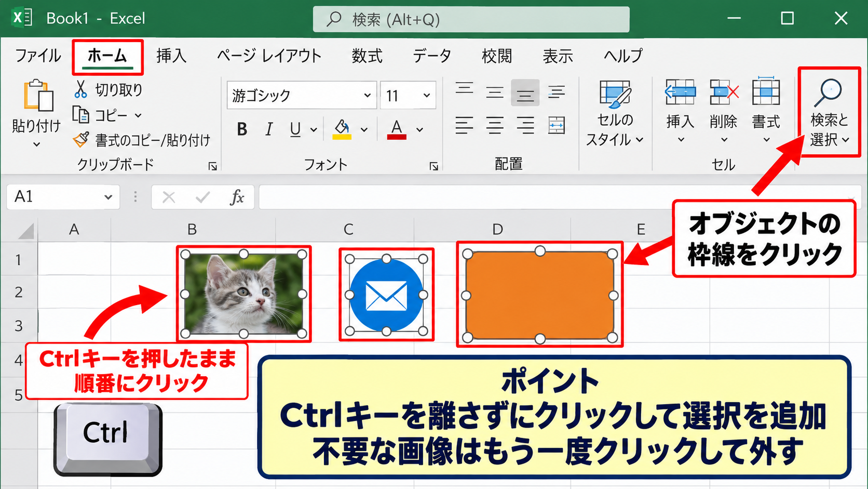868x489 pixels.
Task: Click the Cut scissors icon
Action: pos(80,89)
